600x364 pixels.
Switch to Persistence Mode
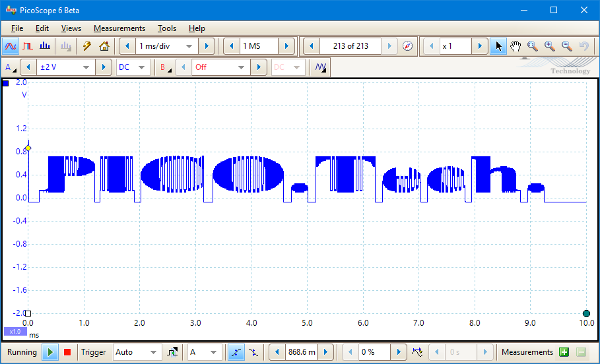(28, 46)
